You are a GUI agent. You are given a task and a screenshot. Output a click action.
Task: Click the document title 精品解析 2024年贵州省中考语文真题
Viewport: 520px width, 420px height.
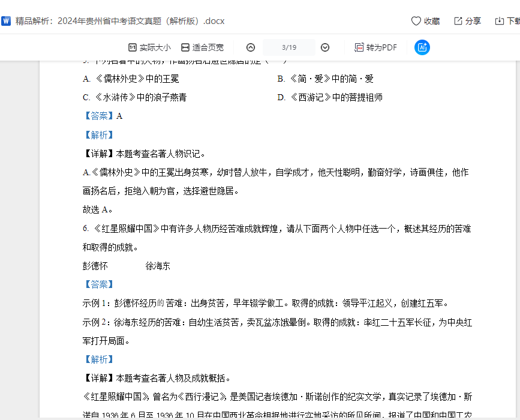pos(120,21)
